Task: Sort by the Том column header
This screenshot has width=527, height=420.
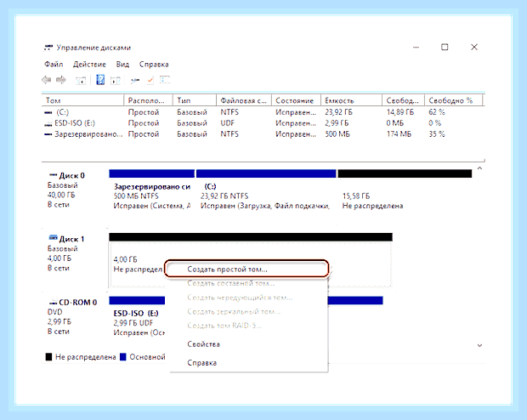Action: click(x=83, y=100)
